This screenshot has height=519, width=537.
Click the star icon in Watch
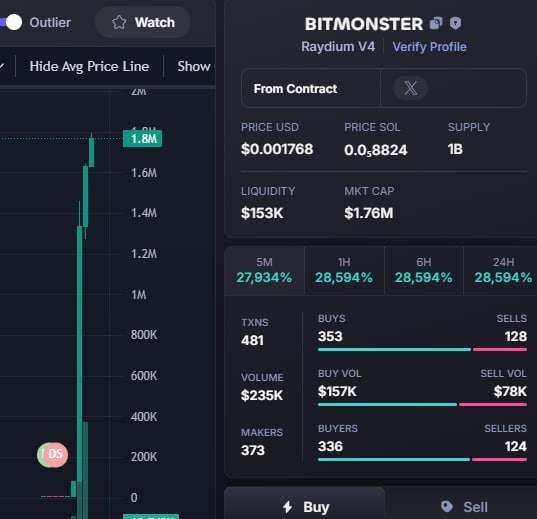click(x=119, y=23)
